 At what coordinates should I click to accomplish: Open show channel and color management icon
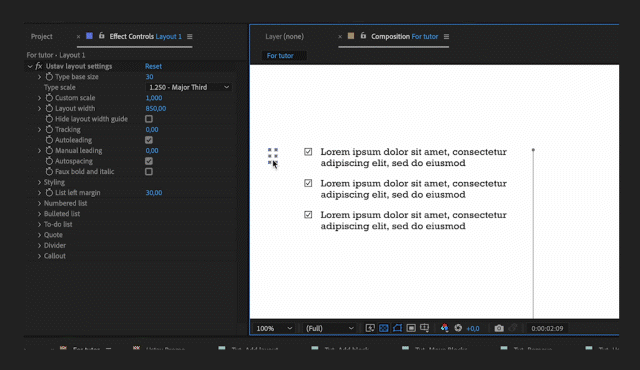coord(444,328)
